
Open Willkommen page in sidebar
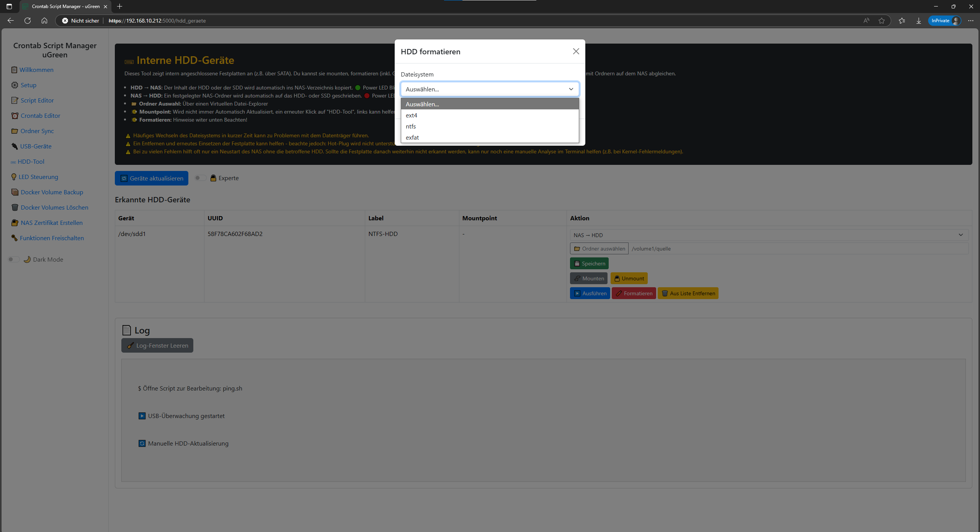click(x=36, y=70)
